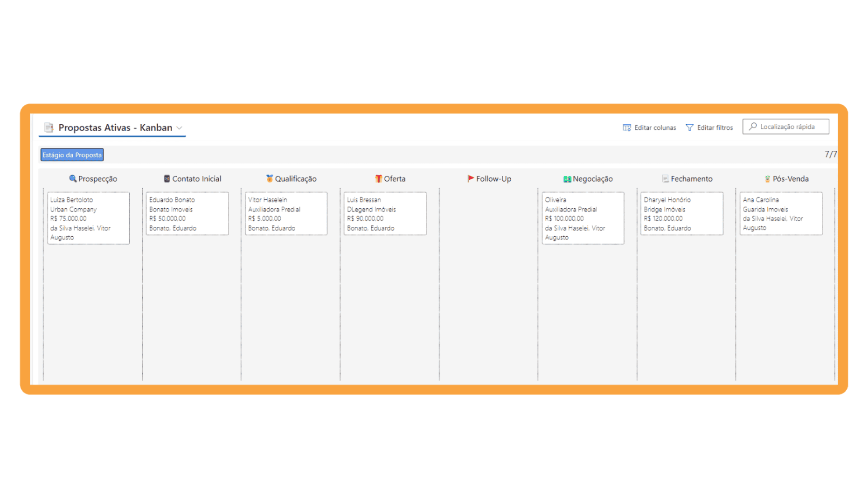Click R$ 120.000,00 value
This screenshot has width=868, height=488.
tap(663, 218)
